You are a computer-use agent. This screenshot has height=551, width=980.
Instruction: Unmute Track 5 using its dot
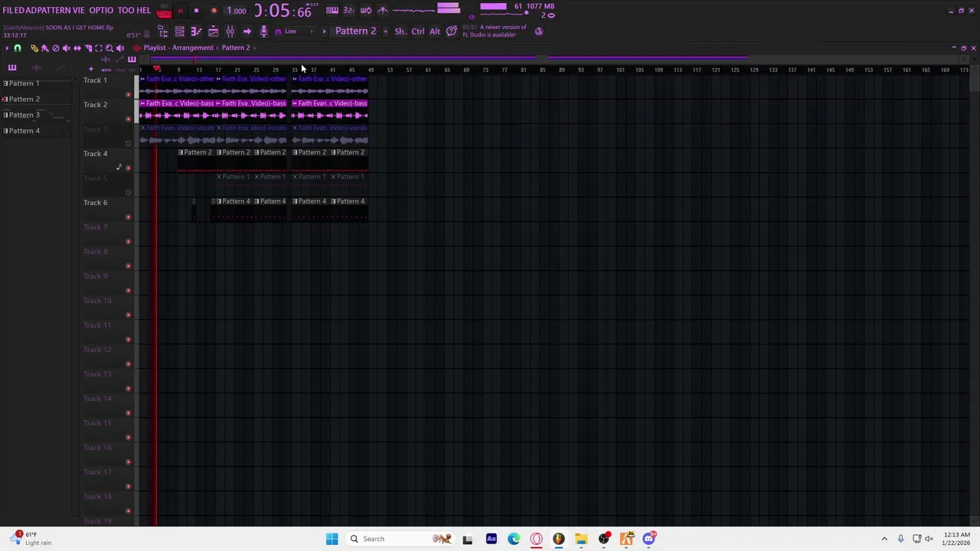pyautogui.click(x=128, y=193)
